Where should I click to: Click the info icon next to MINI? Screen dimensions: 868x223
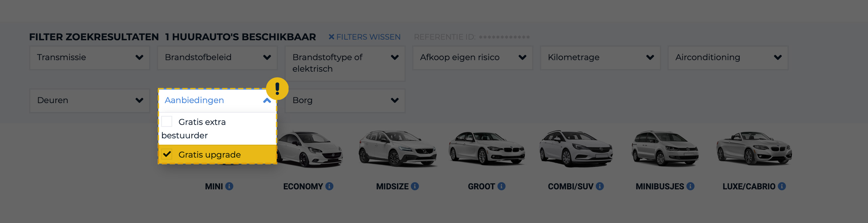coord(230,186)
